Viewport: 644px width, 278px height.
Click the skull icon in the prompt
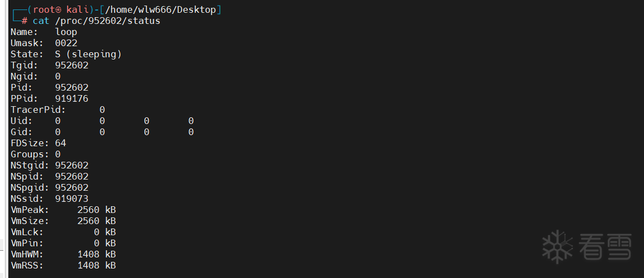[x=58, y=10]
